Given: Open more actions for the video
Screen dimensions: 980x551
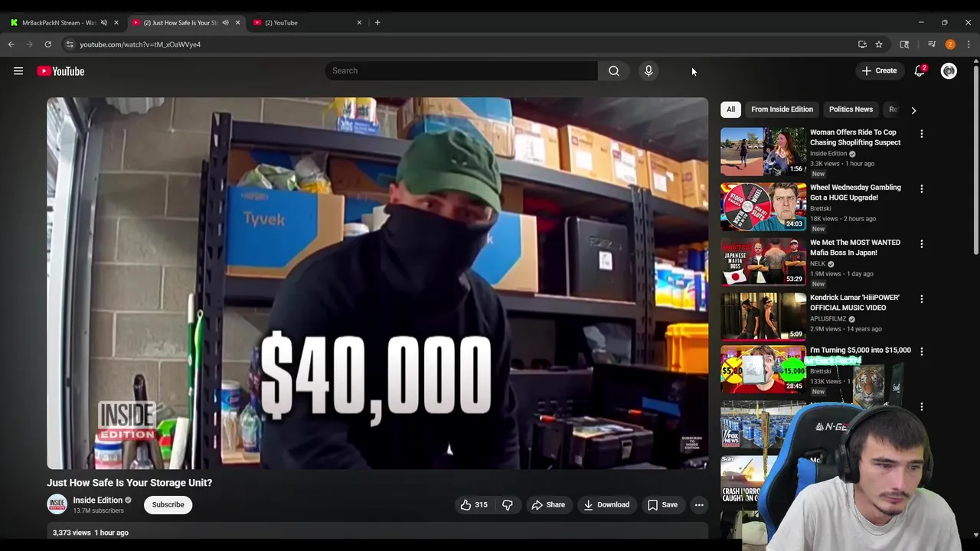Looking at the screenshot, I should (699, 505).
